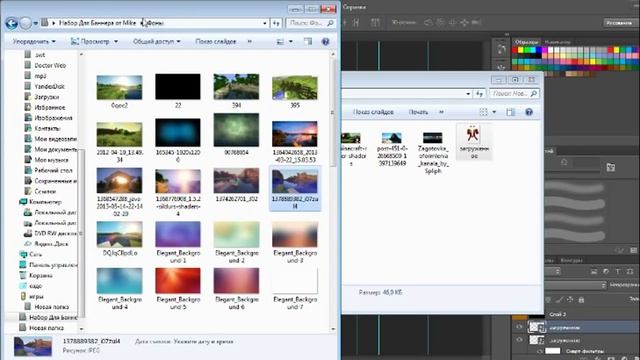This screenshot has width=640, height=360.
Task: Click the search magnifier in left Explorer
Action: (x=330, y=23)
